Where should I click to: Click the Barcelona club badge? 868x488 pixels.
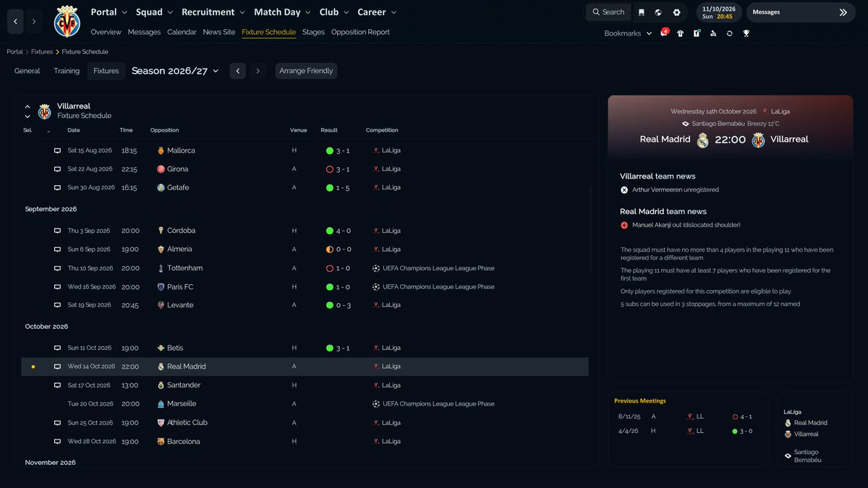coord(161,442)
